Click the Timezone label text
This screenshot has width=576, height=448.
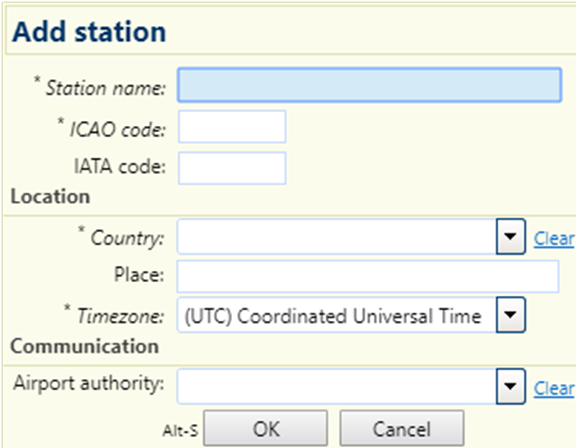[120, 315]
